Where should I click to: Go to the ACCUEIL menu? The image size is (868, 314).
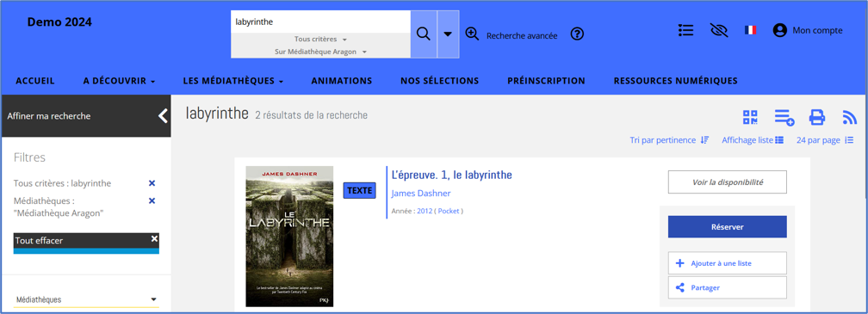35,81
